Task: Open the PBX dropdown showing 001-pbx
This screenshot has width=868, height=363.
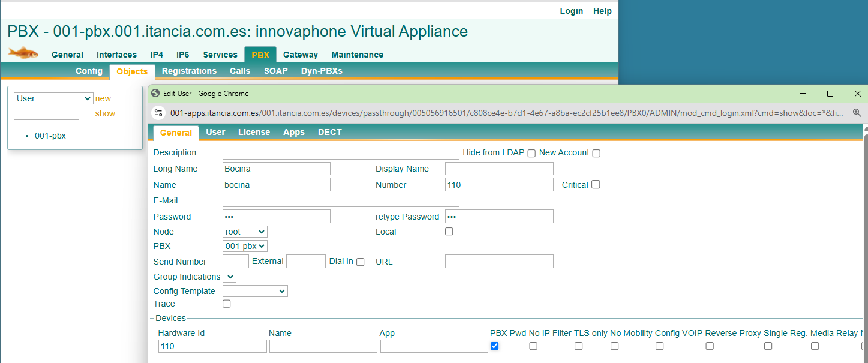Action: coord(245,246)
